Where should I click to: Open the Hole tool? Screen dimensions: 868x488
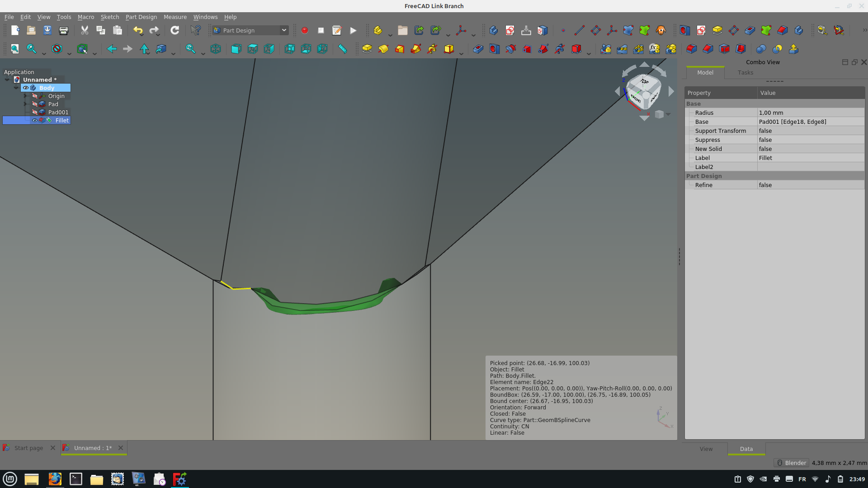pos(494,49)
